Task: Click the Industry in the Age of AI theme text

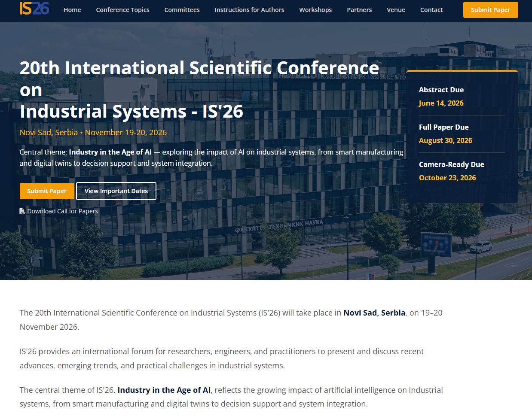Action: [112, 152]
